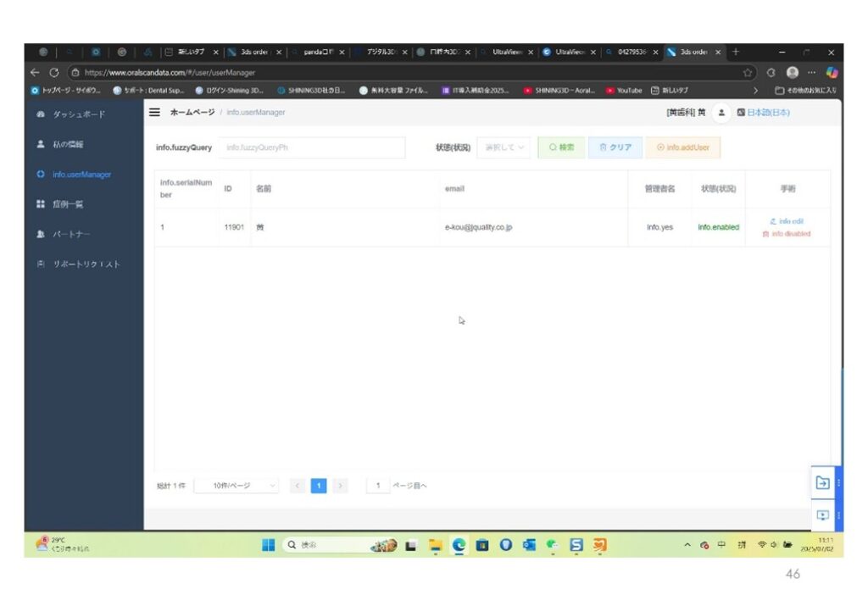Open Microsoft Edge from the taskbar
The height and width of the screenshot is (601, 868).
click(459, 545)
